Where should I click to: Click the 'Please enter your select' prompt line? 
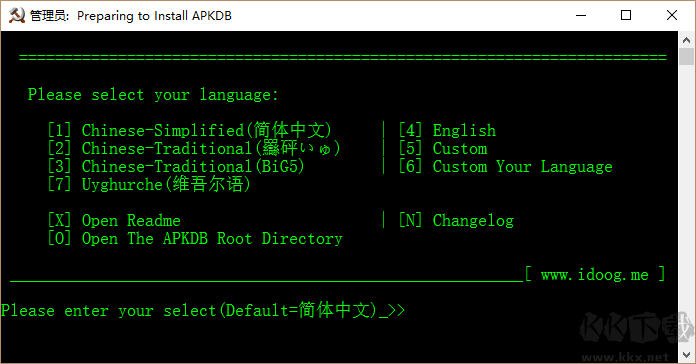click(203, 310)
